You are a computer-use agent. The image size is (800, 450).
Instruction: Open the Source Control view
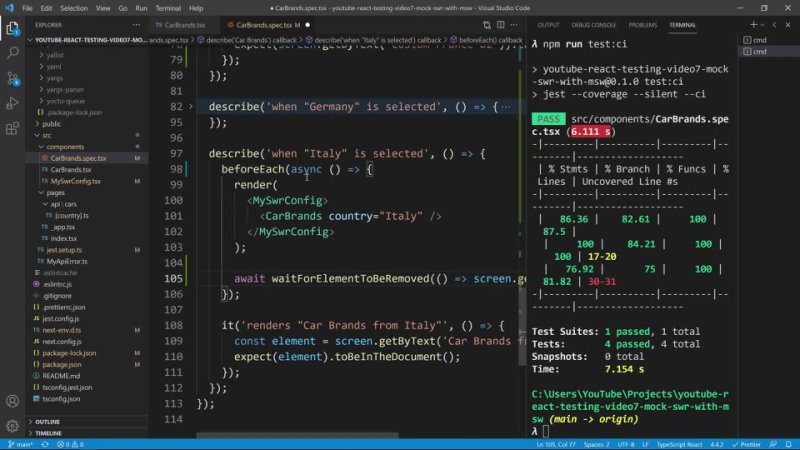(12, 78)
